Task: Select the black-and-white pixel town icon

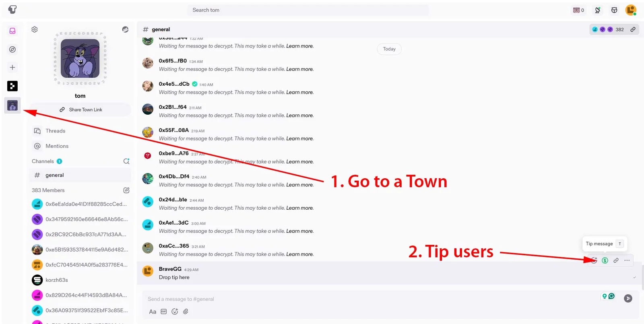Action: pos(12,86)
